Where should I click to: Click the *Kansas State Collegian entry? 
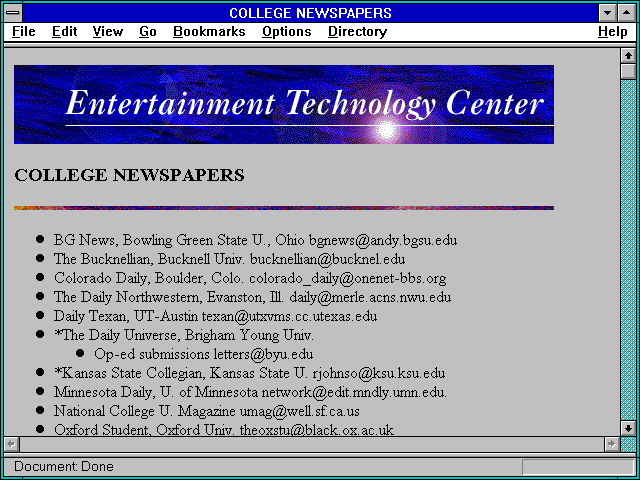pyautogui.click(x=249, y=373)
